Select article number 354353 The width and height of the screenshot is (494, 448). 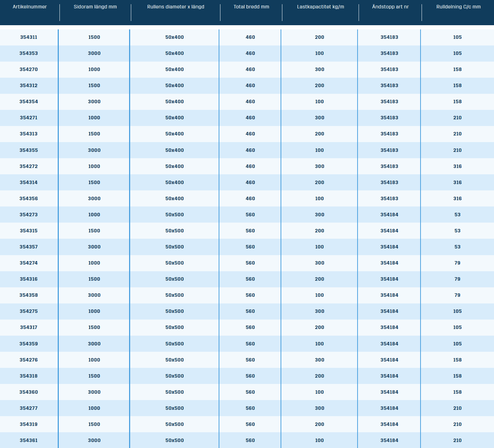pyautogui.click(x=29, y=53)
